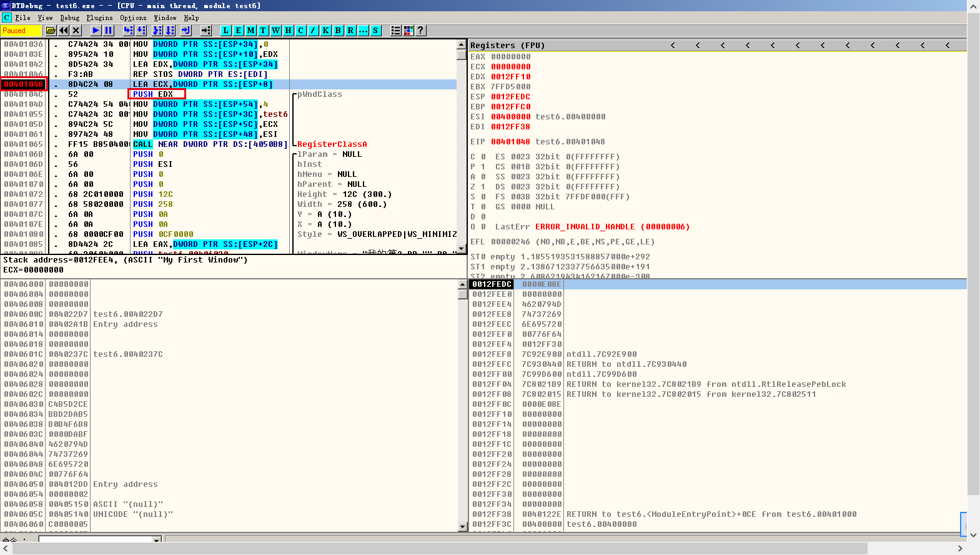Click the EFL flags value 00000246
The image size is (980, 555).
(510, 241)
